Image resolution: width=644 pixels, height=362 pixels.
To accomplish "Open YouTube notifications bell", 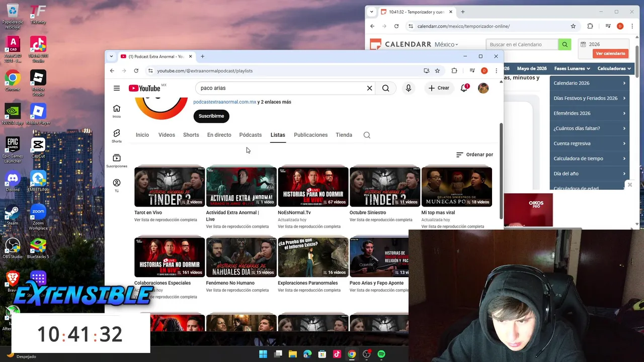I will (x=464, y=88).
